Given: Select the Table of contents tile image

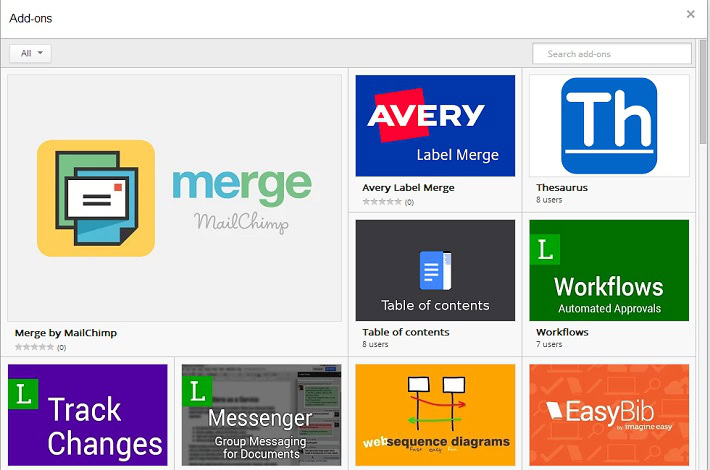Looking at the screenshot, I should [435, 270].
